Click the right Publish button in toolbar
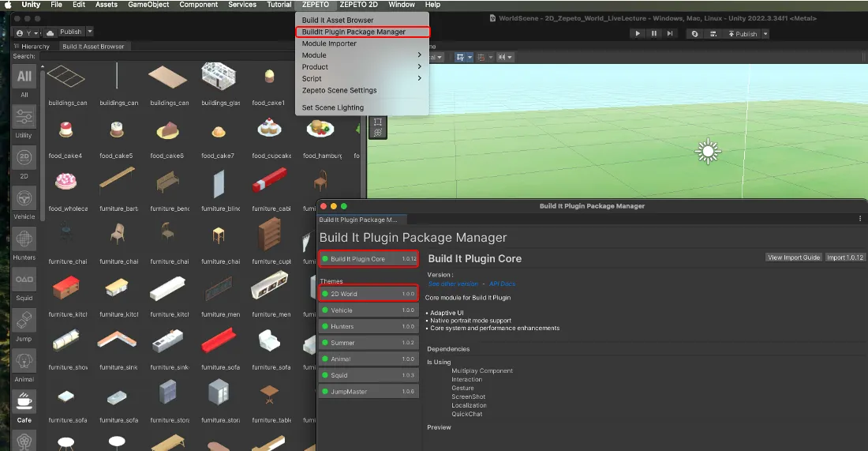 tap(743, 34)
